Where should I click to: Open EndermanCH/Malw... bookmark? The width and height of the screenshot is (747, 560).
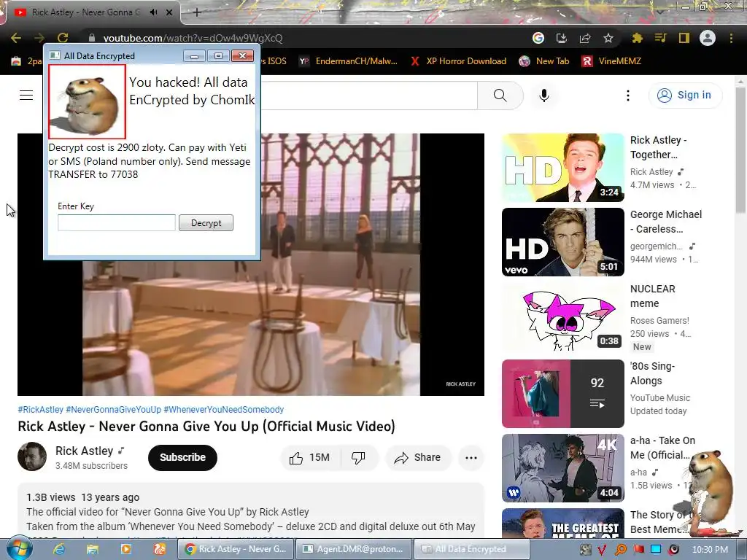[349, 61]
